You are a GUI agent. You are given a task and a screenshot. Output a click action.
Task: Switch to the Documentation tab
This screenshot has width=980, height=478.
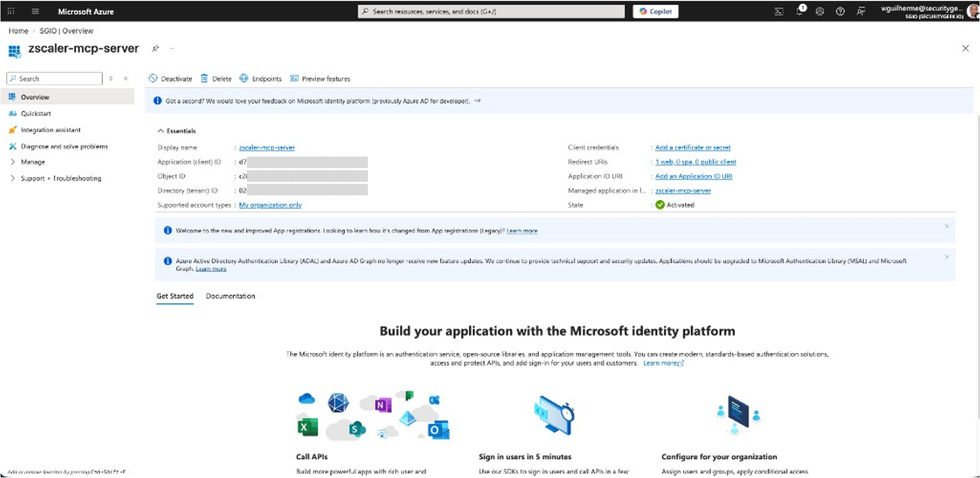[230, 296]
